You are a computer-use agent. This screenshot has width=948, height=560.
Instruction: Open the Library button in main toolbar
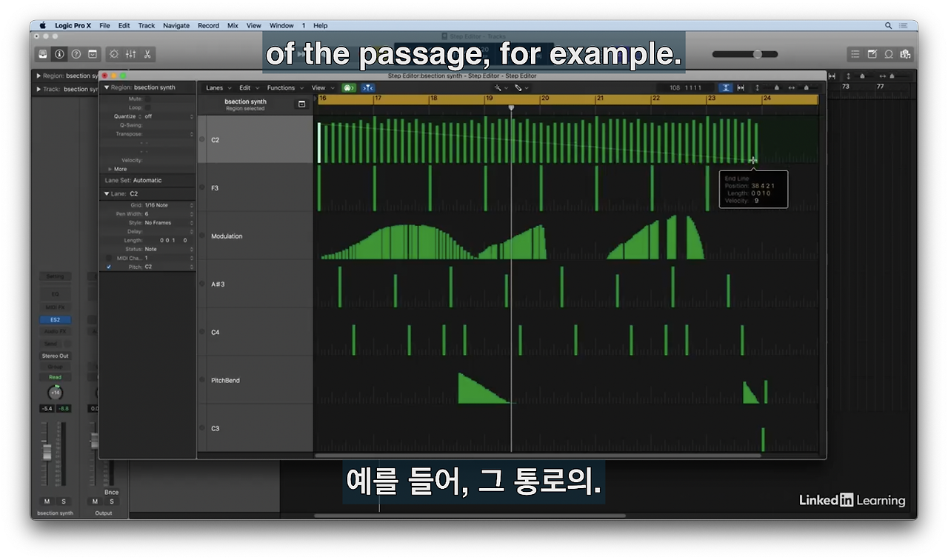(43, 54)
